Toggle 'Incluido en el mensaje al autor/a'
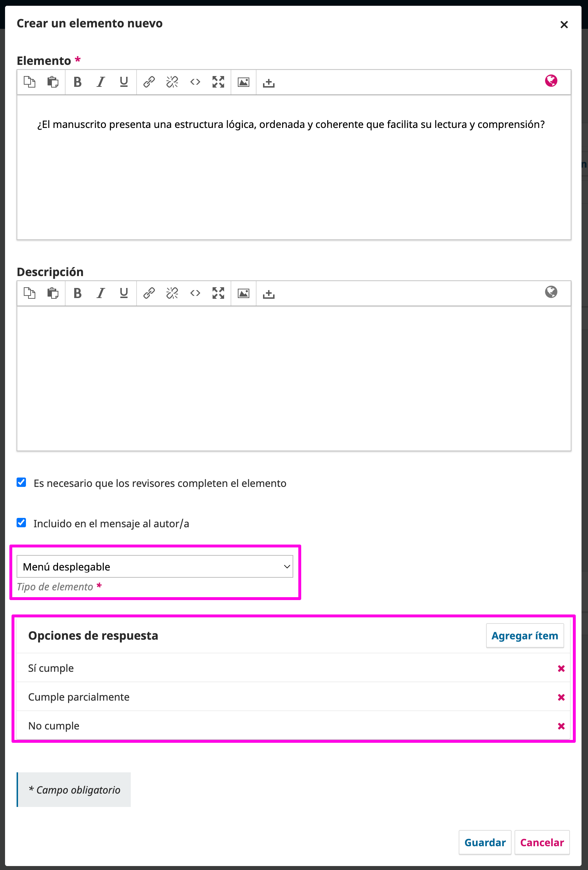 coord(21,523)
